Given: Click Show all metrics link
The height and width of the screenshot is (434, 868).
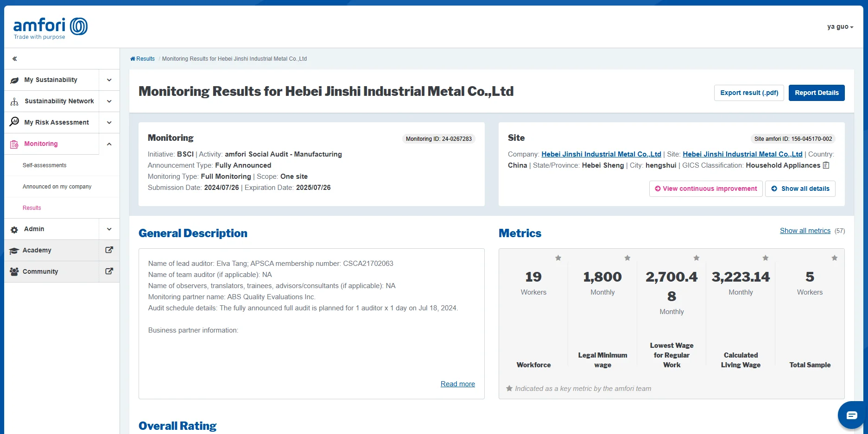Looking at the screenshot, I should pos(805,231).
